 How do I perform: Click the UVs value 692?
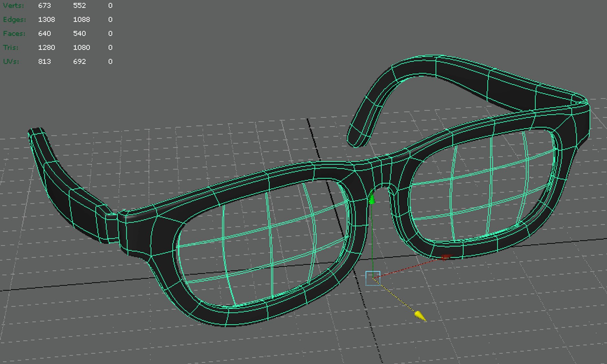click(80, 62)
